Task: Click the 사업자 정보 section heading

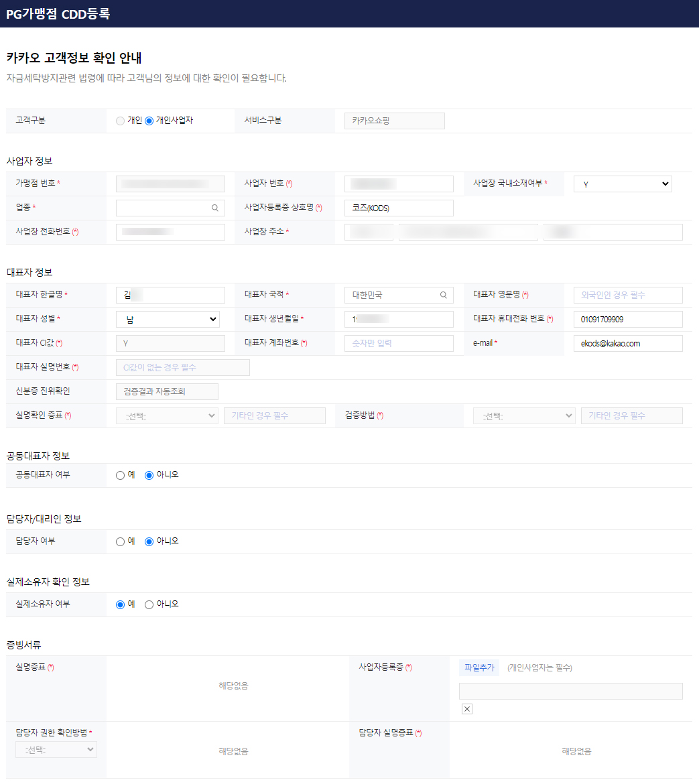Action: [x=29, y=161]
